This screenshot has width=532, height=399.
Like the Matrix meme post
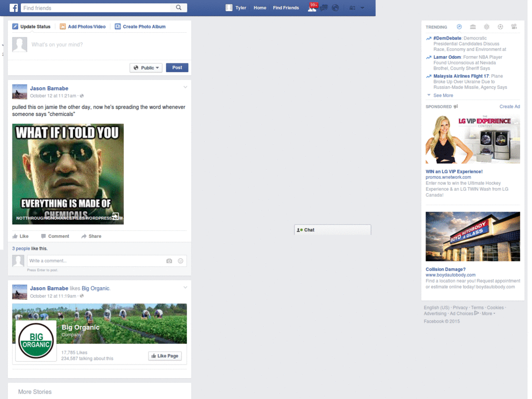coord(20,236)
